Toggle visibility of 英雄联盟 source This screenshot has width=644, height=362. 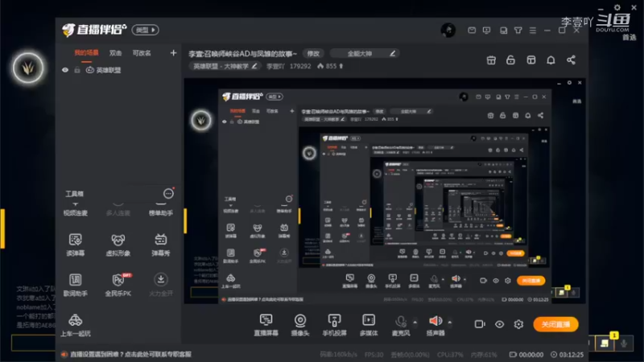pyautogui.click(x=65, y=70)
